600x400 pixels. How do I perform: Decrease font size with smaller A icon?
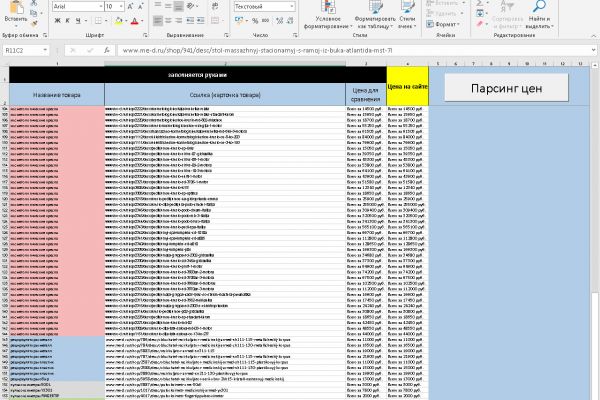click(x=140, y=7)
